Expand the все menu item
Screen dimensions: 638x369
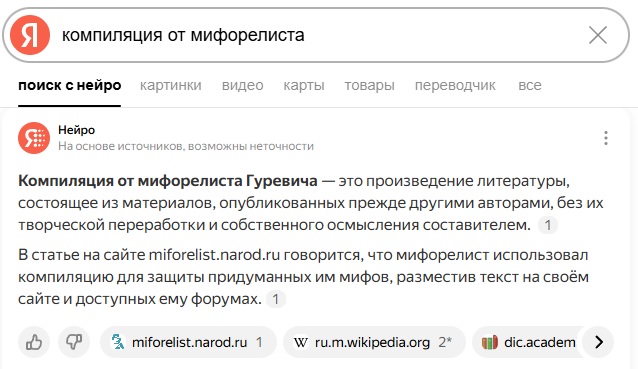(x=530, y=85)
